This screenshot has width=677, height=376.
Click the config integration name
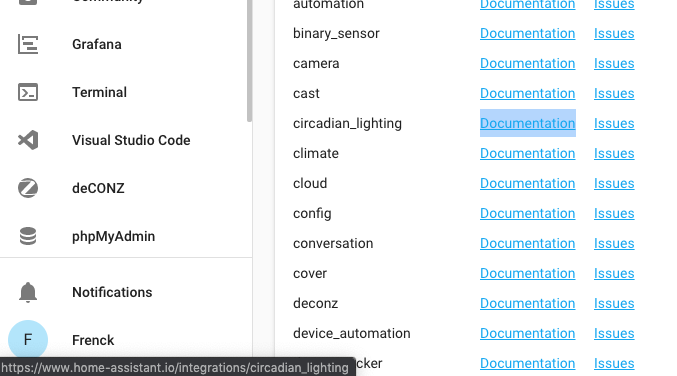coord(312,214)
